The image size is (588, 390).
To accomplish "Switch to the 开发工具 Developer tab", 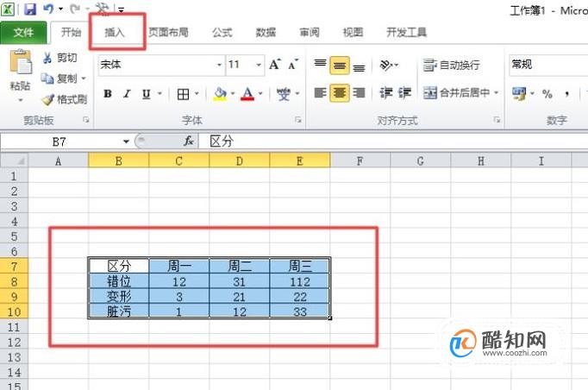I will pyautogui.click(x=406, y=33).
